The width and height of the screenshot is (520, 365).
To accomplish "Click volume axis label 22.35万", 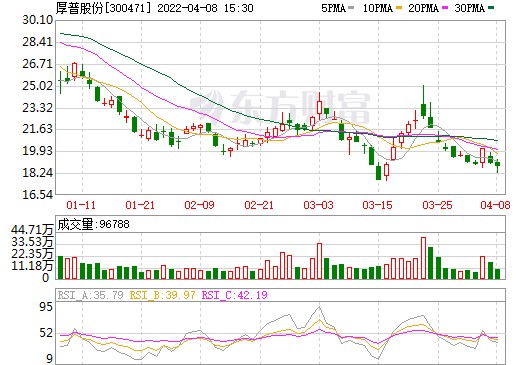I will coord(32,254).
